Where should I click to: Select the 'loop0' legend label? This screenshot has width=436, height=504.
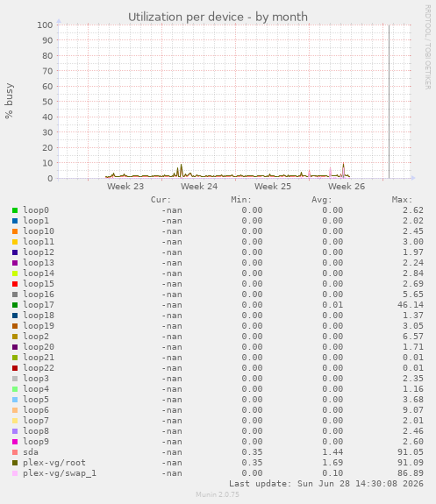point(36,210)
